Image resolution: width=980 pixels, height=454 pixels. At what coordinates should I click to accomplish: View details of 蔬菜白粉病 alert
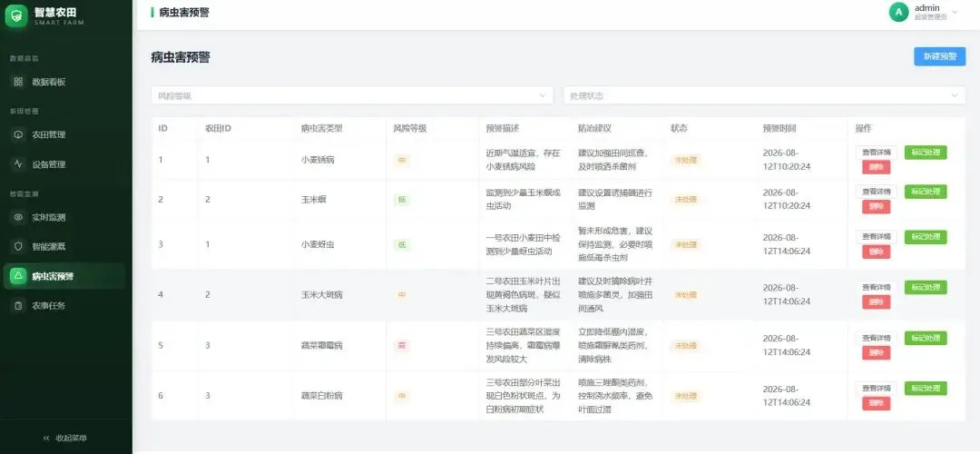click(x=877, y=389)
